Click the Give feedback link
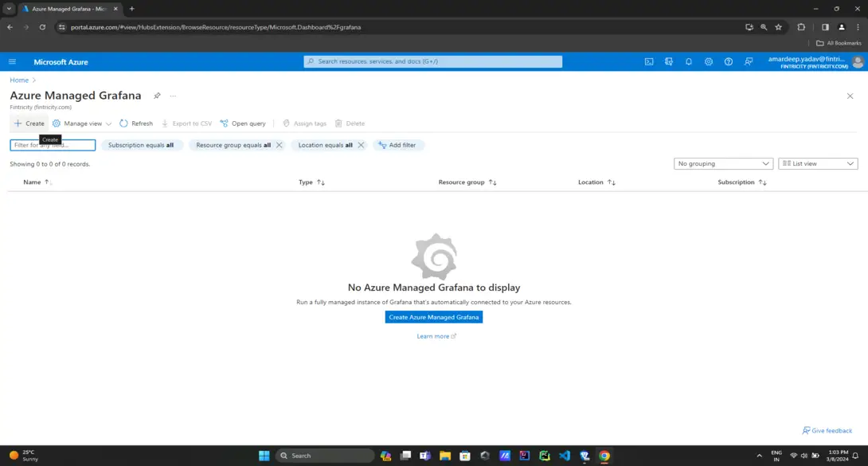 coord(827,431)
